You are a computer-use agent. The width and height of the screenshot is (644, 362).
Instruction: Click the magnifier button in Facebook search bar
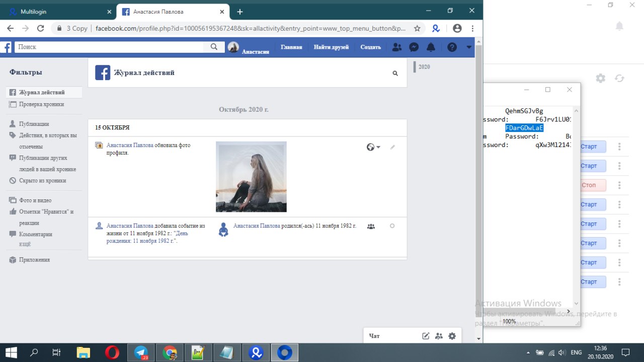(x=214, y=47)
